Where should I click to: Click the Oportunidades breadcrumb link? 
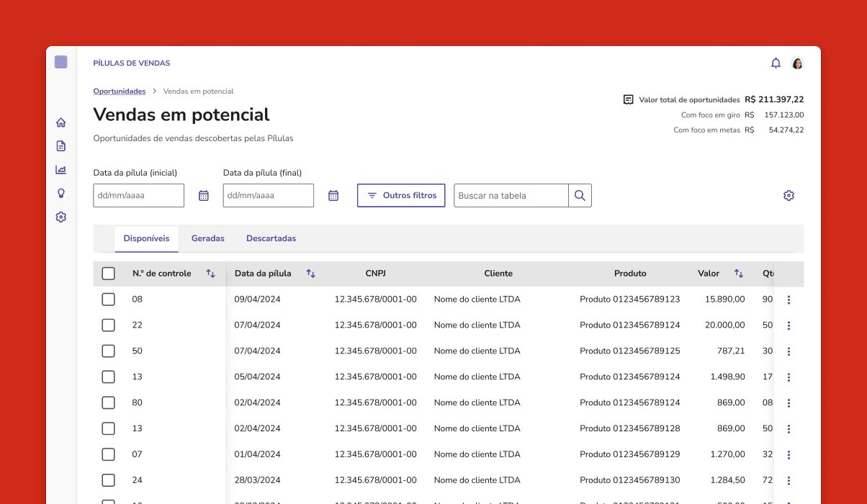coord(120,91)
